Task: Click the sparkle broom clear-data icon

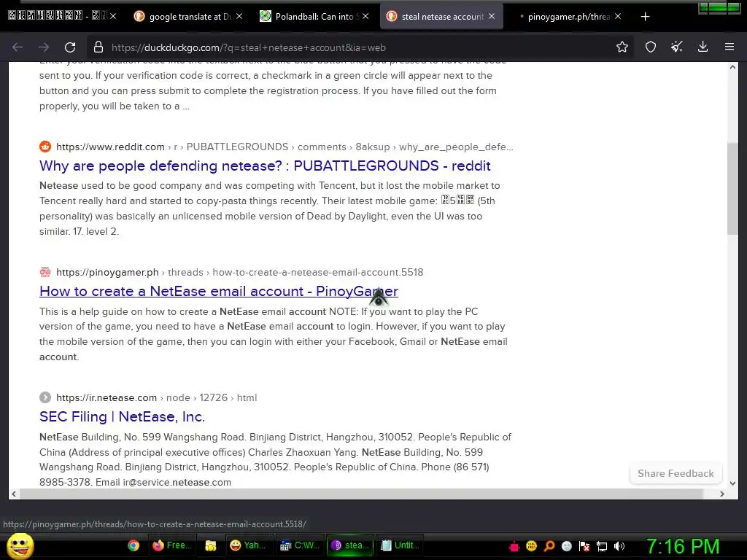Action: pyautogui.click(x=676, y=47)
